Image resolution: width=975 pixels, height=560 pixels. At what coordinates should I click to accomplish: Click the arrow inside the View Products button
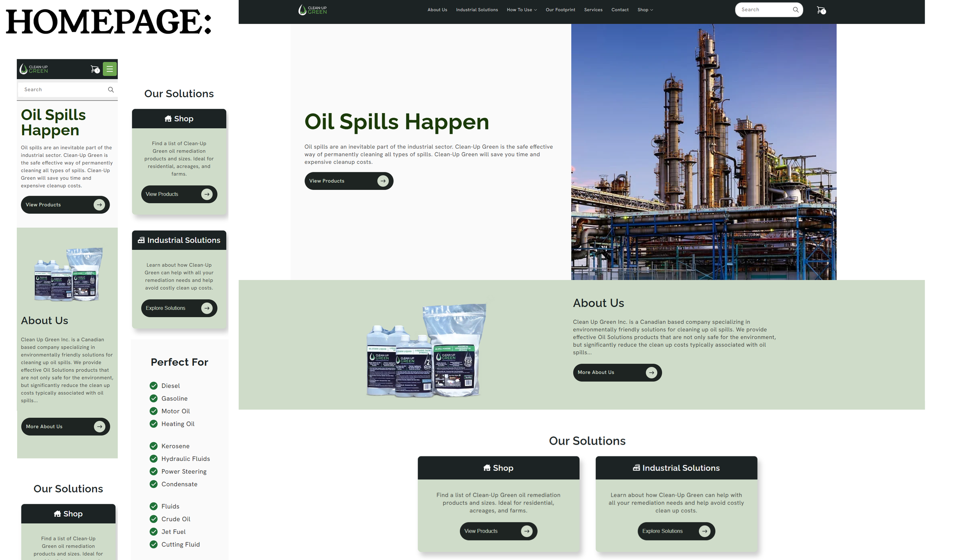coord(383,181)
